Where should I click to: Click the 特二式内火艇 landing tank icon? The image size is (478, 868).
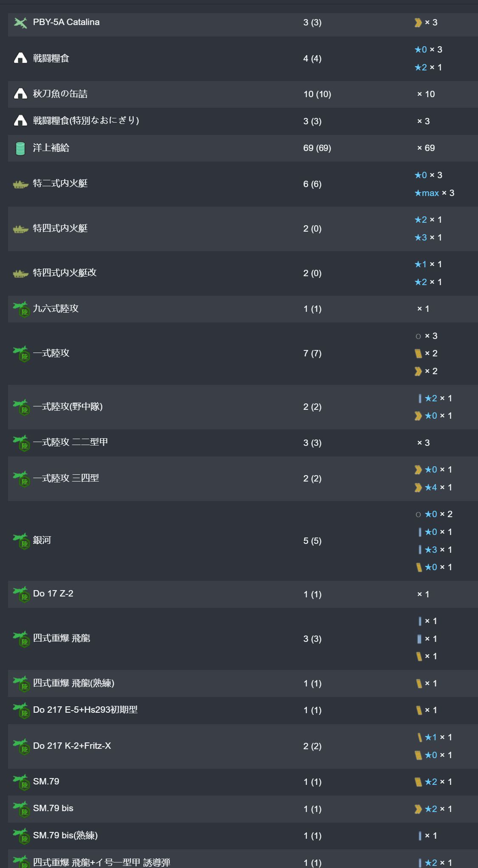[20, 184]
